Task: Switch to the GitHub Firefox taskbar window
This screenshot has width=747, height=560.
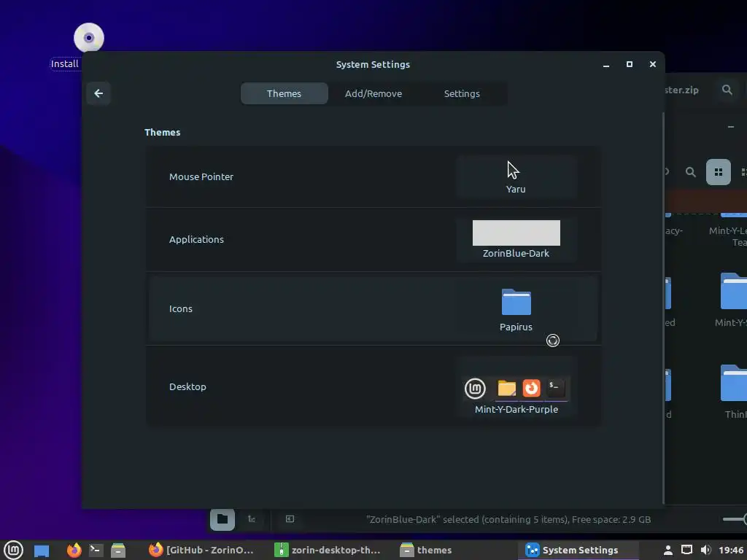Action: tap(201, 550)
